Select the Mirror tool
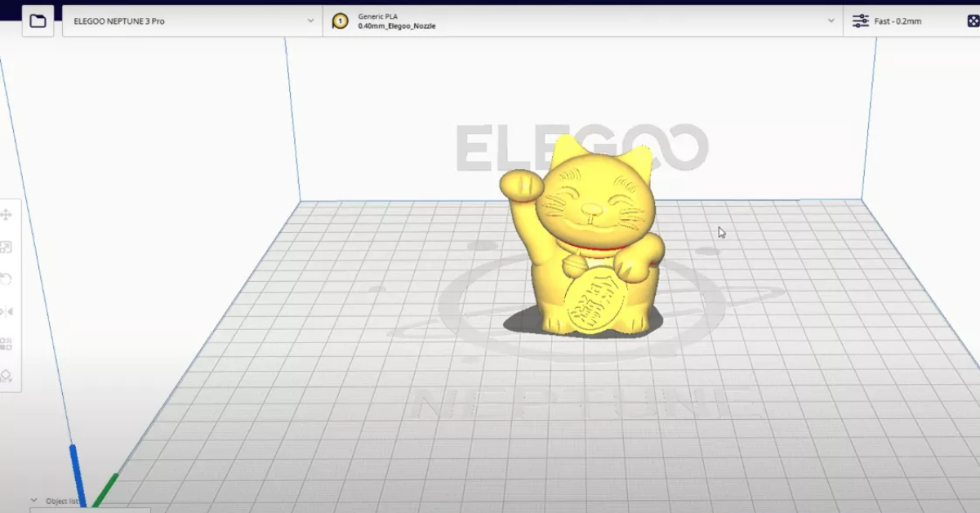This screenshot has width=980, height=513. (x=6, y=311)
